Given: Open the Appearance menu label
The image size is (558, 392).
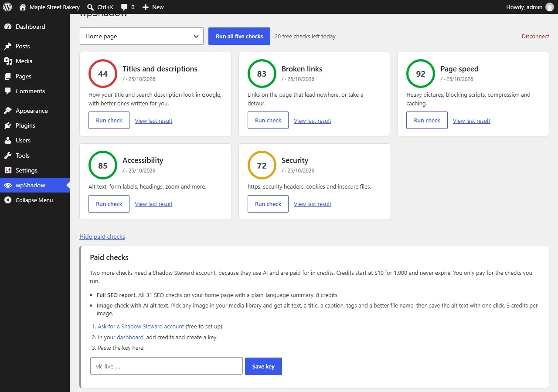Looking at the screenshot, I should pyautogui.click(x=32, y=111).
